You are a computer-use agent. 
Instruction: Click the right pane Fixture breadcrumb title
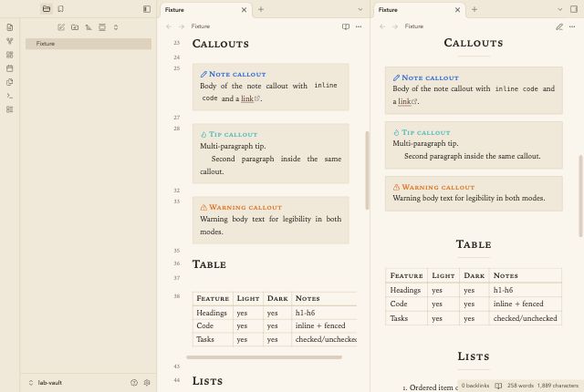coord(414,26)
